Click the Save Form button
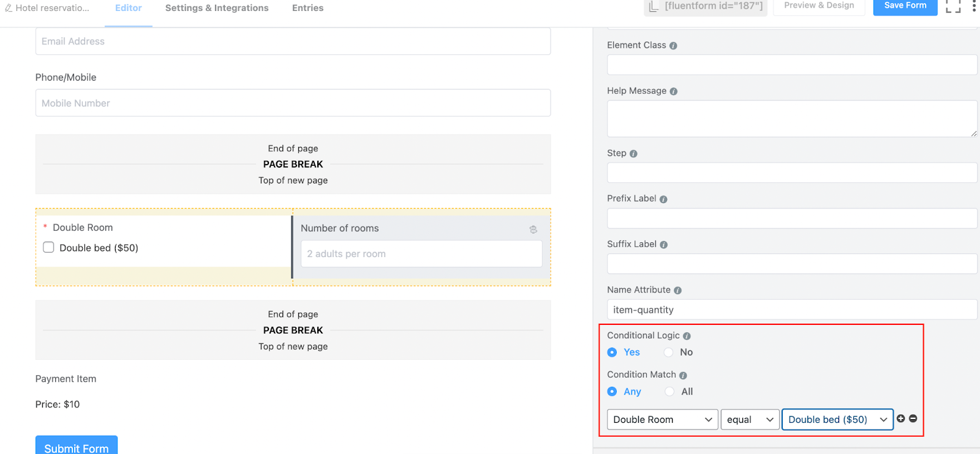Viewport: 980px width, 454px height. [905, 6]
